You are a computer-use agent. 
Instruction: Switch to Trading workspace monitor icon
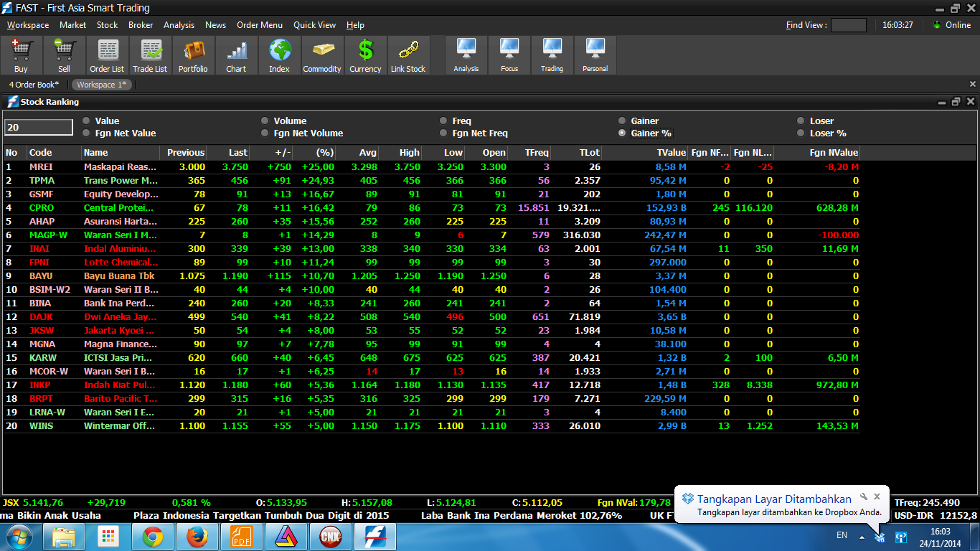(x=552, y=55)
